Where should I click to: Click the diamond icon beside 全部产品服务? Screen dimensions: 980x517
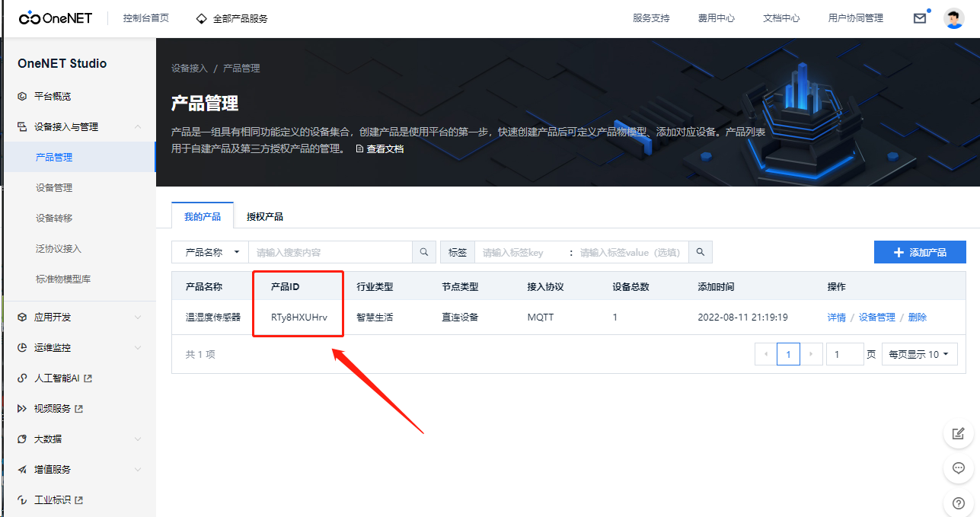[201, 18]
